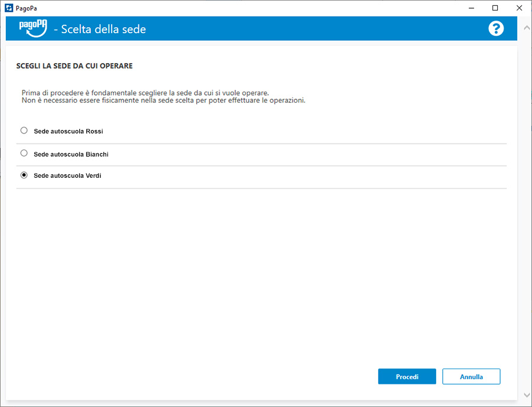Click the 'PagoPa' title bar text

(x=27, y=8)
